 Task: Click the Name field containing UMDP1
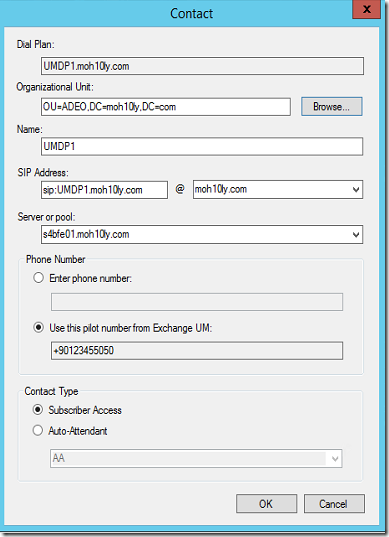coord(202,147)
